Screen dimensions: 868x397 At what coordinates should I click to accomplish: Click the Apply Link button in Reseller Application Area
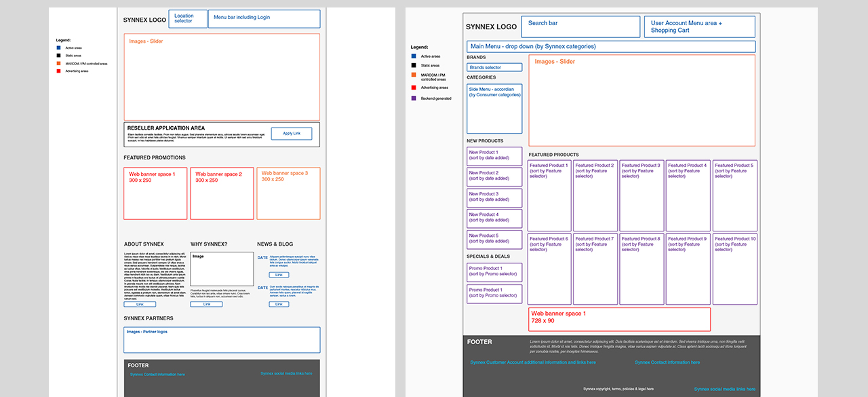point(292,133)
